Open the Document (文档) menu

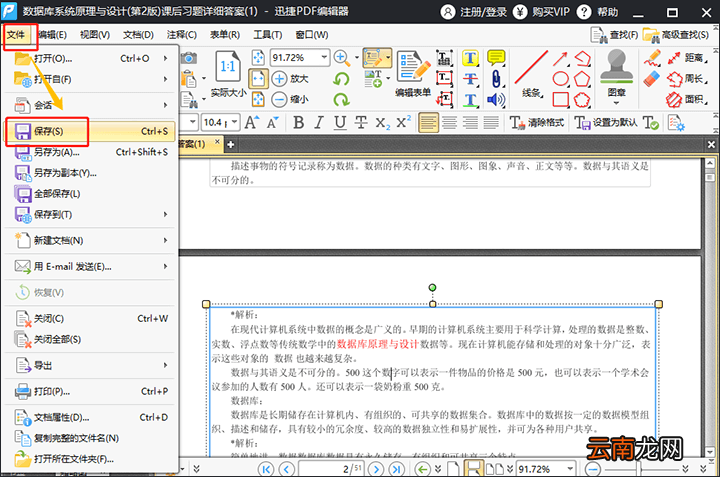pos(138,35)
